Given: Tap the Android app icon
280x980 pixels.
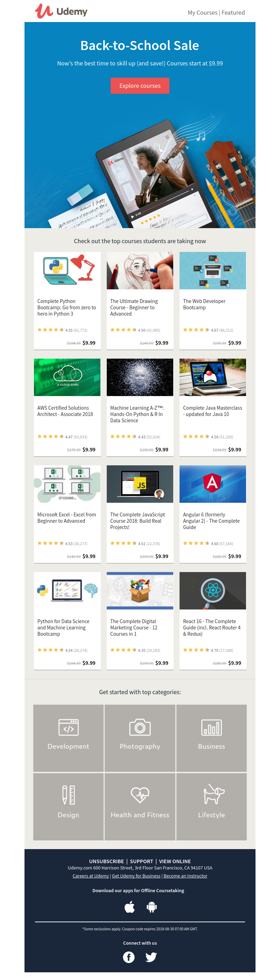Looking at the screenshot, I should [x=152, y=907].
